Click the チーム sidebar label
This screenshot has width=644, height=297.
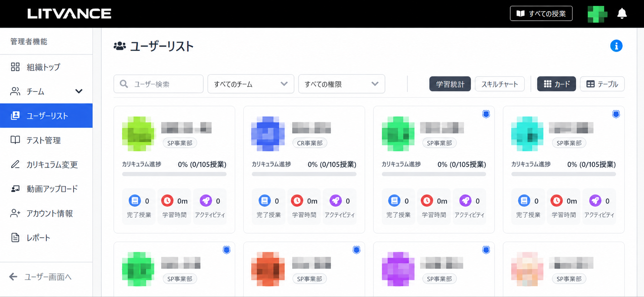pyautogui.click(x=36, y=91)
